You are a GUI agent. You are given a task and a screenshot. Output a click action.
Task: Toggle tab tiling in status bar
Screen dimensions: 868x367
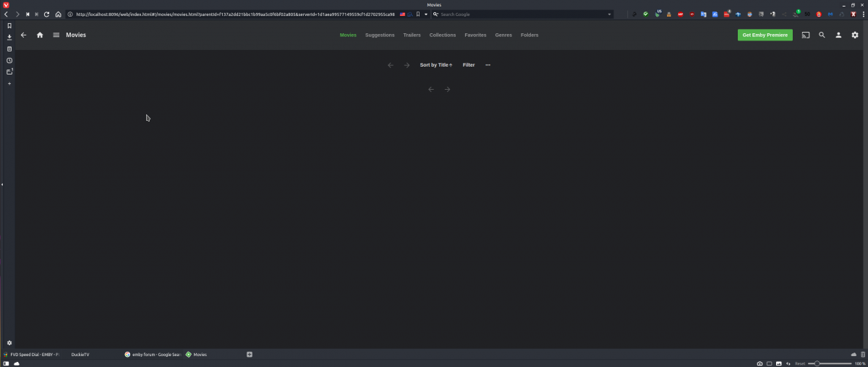point(770,363)
